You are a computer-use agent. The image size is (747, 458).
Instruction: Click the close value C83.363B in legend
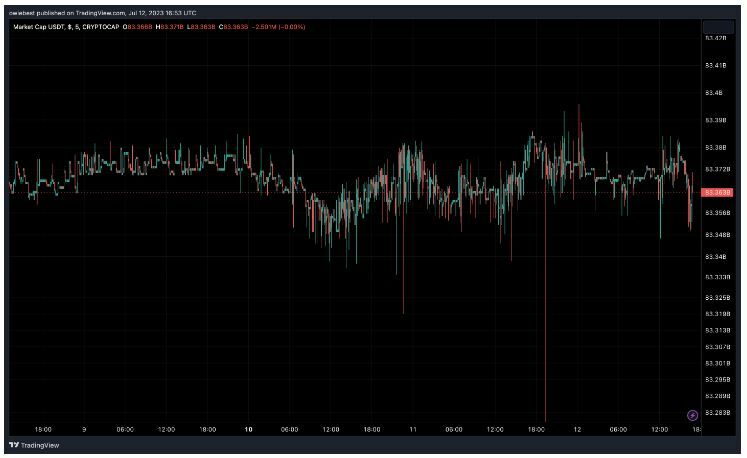click(x=235, y=26)
